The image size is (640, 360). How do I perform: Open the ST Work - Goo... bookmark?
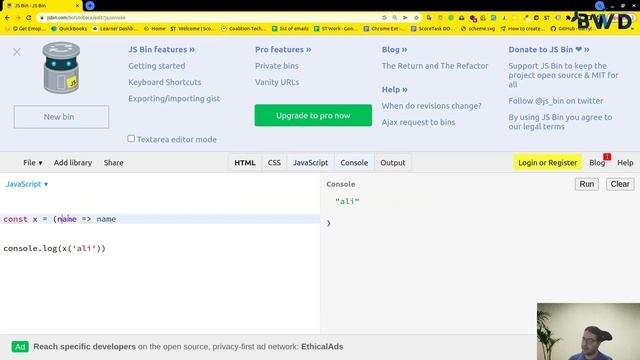point(336,29)
